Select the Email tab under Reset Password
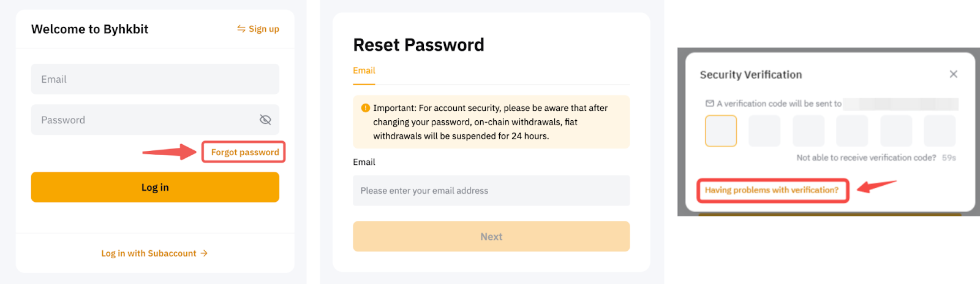980x284 pixels. coord(364,71)
